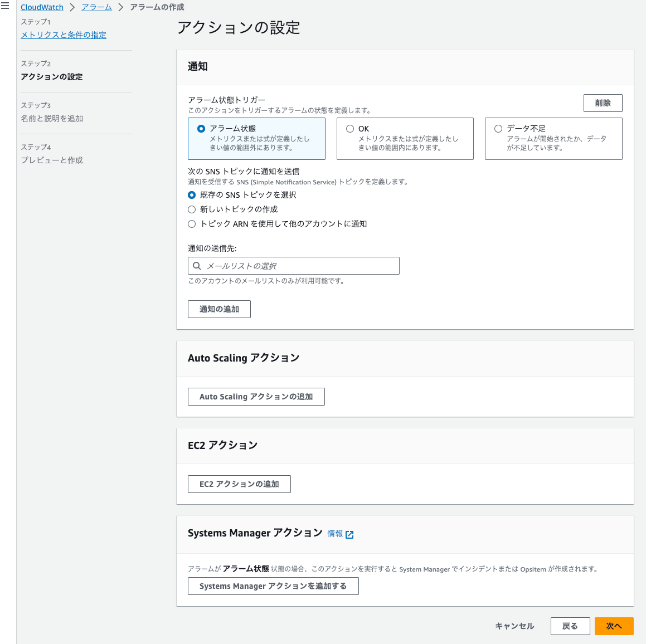The height and width of the screenshot is (644, 646).
Task: Click the 通知の追加 button
Action: (219, 309)
